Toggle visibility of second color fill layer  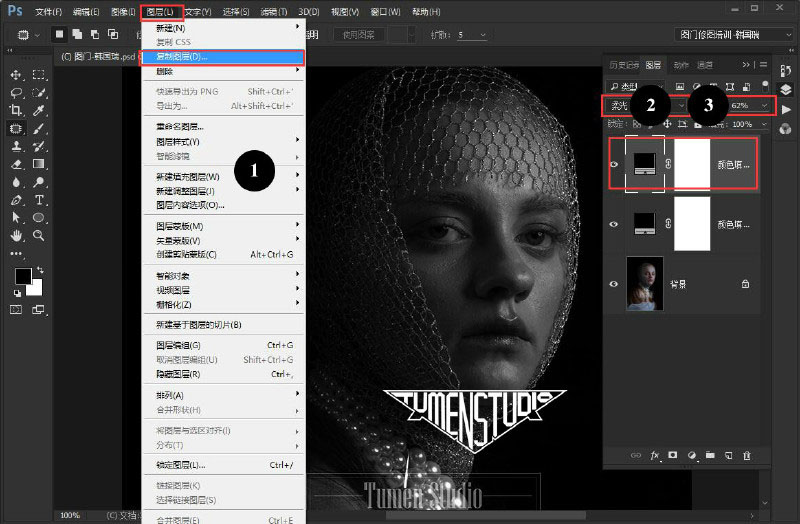click(614, 224)
